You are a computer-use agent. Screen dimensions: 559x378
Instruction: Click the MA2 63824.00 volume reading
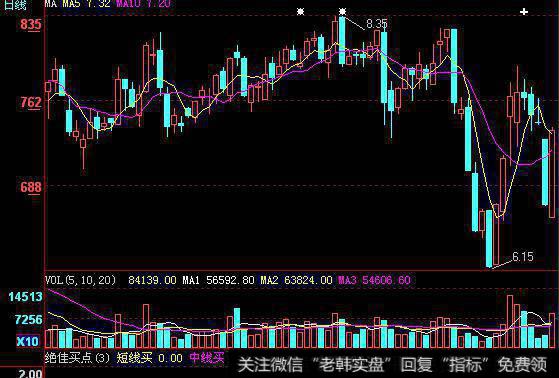click(x=296, y=280)
